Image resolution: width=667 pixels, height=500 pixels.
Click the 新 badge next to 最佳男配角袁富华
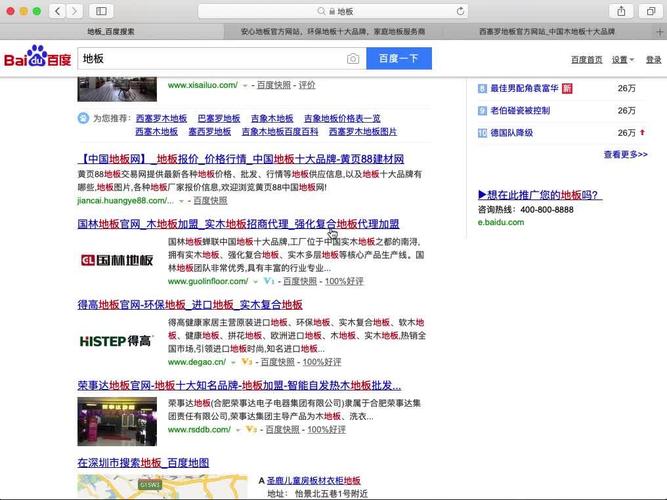tap(567, 89)
